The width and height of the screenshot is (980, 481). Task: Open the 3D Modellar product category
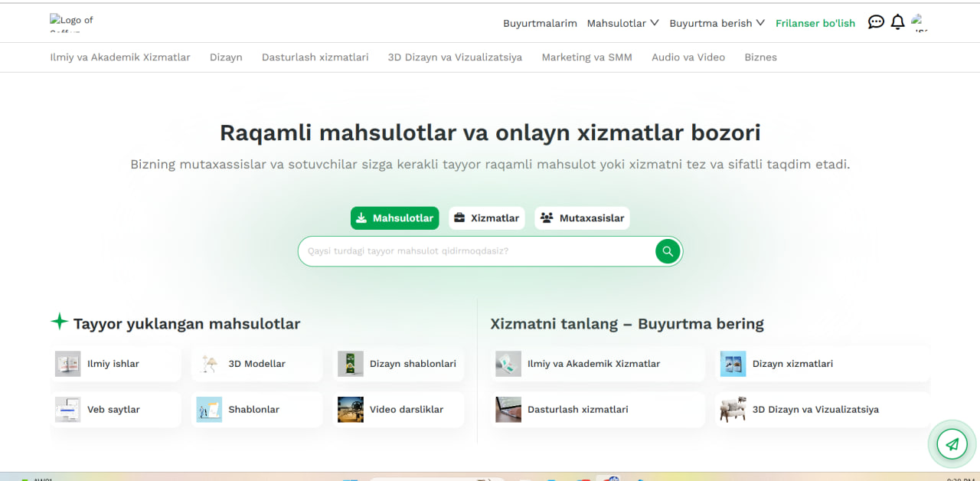click(x=256, y=364)
